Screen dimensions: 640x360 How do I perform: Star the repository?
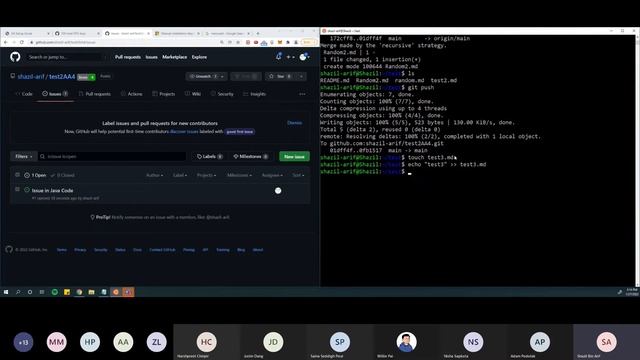[281, 76]
